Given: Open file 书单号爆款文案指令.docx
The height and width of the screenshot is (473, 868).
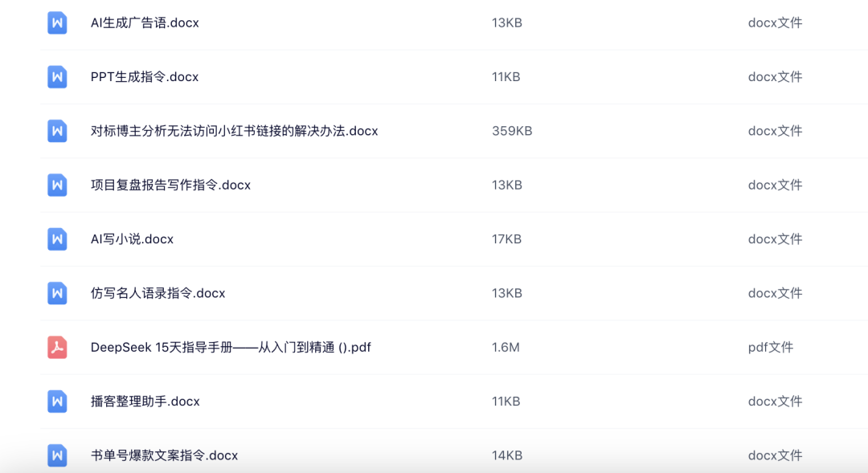Looking at the screenshot, I should coord(164,455).
